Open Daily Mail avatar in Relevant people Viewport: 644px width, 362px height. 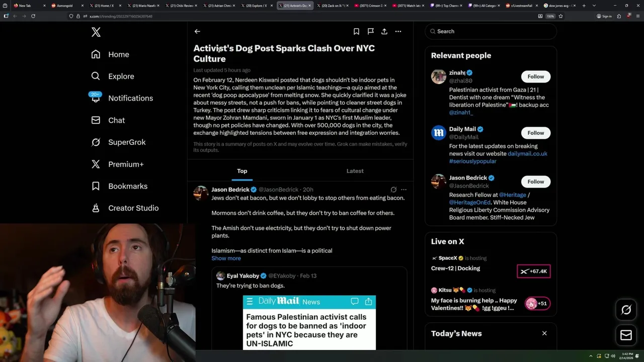tap(439, 133)
